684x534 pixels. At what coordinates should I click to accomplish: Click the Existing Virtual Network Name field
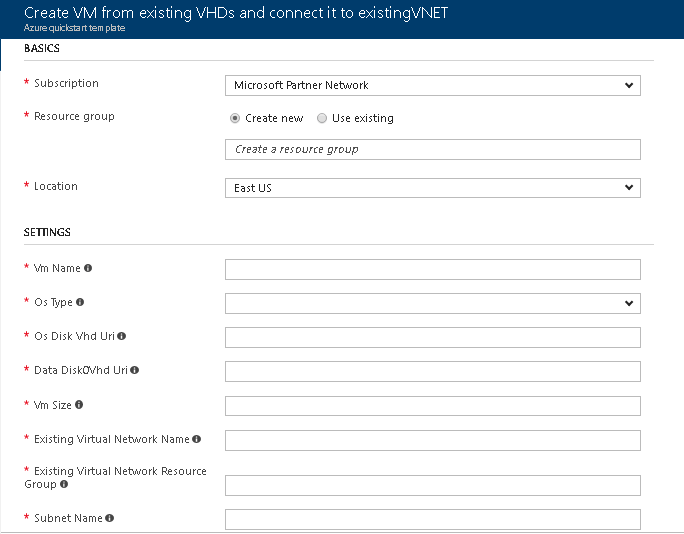pyautogui.click(x=433, y=441)
